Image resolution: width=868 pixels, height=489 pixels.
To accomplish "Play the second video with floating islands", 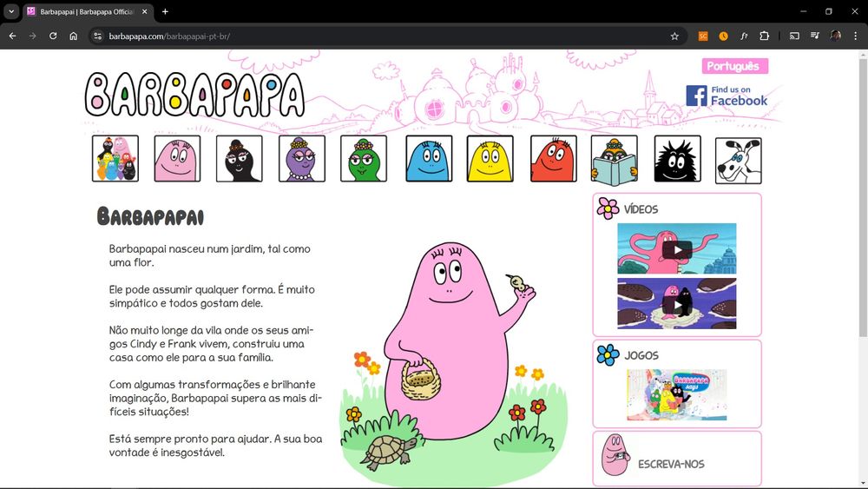I will pos(677,303).
